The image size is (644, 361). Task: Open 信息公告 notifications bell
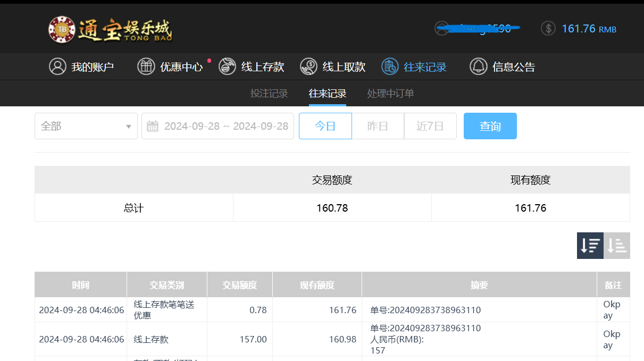tap(479, 66)
